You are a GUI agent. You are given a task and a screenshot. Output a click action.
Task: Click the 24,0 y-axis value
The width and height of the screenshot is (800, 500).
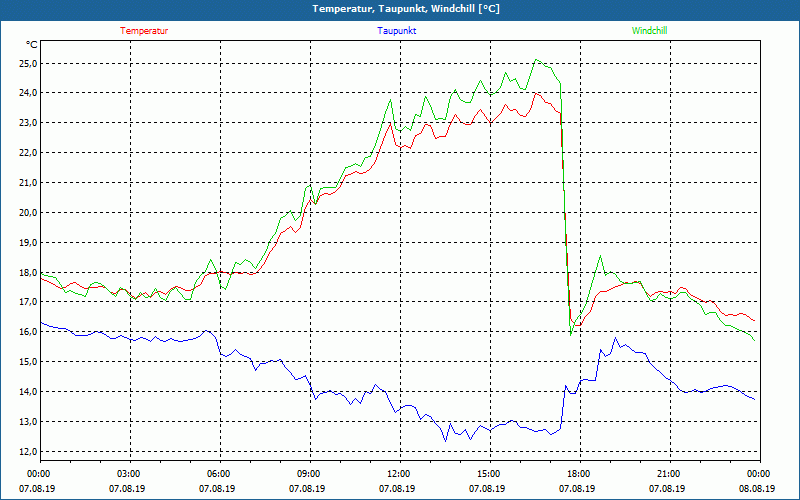(28, 93)
